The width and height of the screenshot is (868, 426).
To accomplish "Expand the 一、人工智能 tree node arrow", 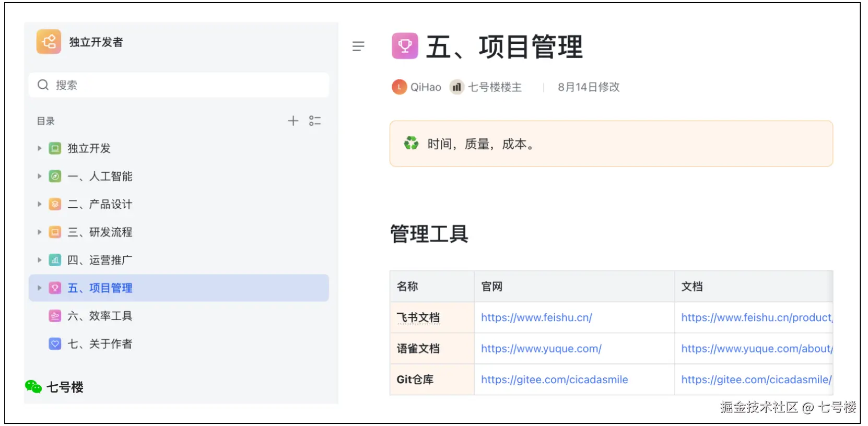I will 39,176.
